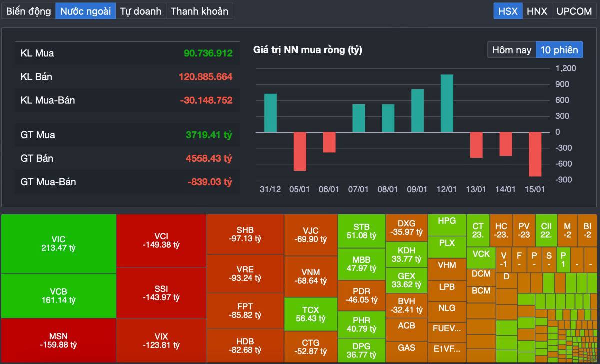Open the VCI treemap block

click(161, 240)
